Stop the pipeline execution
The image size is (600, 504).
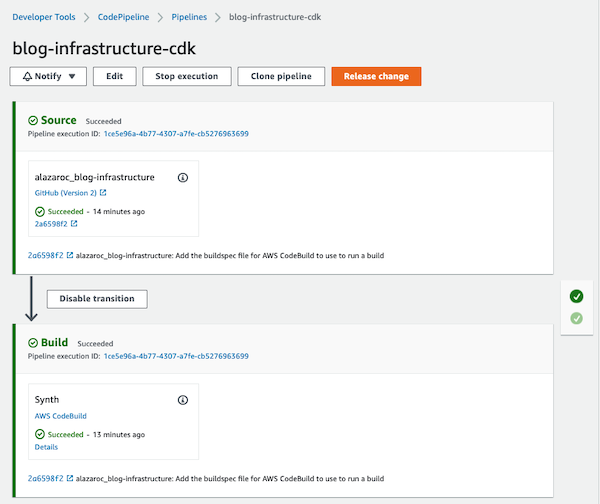tap(187, 77)
